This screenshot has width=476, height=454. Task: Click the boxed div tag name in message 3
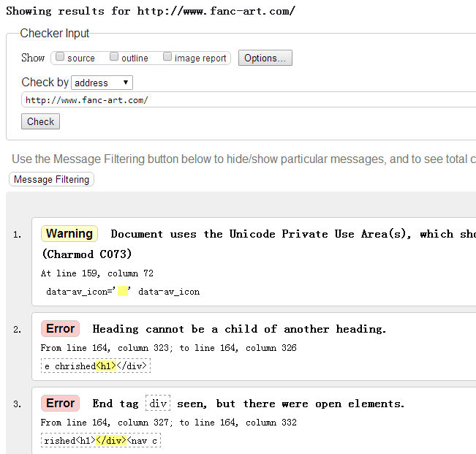[x=159, y=404]
